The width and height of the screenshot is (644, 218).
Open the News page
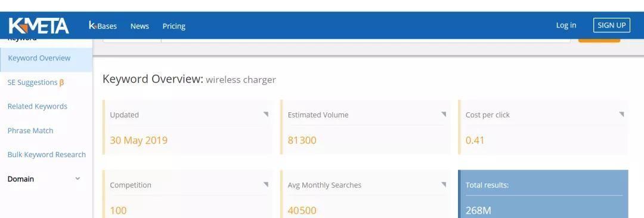click(x=140, y=26)
